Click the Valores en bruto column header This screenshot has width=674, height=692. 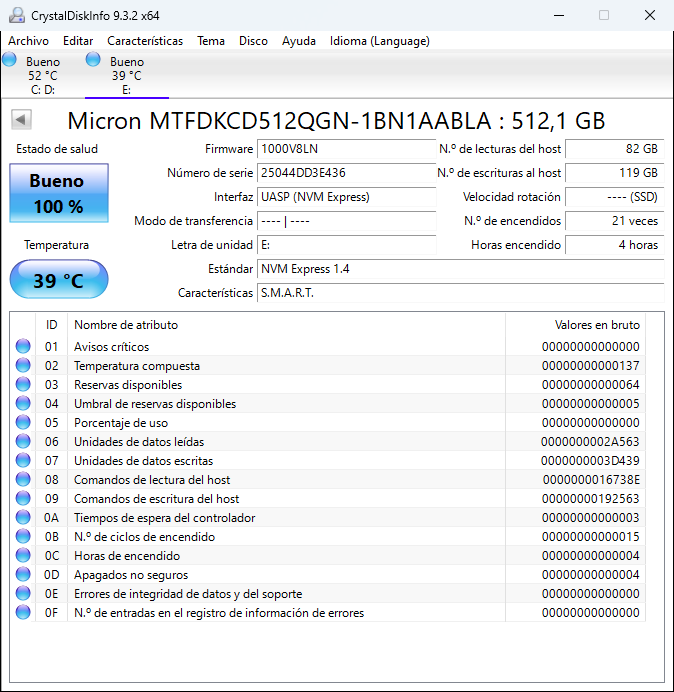click(x=597, y=325)
